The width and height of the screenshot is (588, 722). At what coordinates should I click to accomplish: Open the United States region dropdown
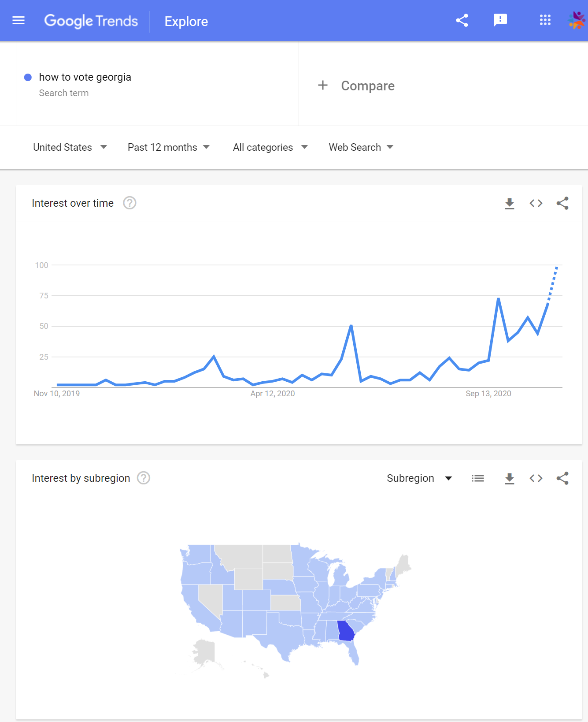[70, 147]
